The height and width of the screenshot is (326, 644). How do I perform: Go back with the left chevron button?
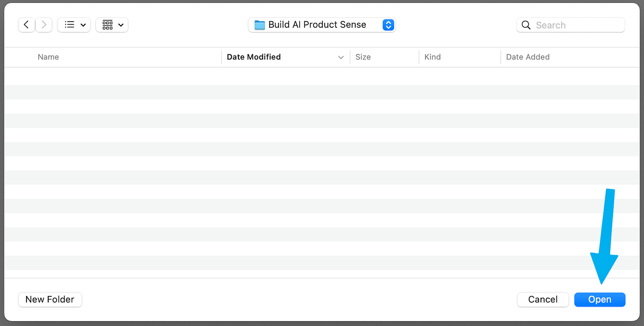tap(27, 25)
